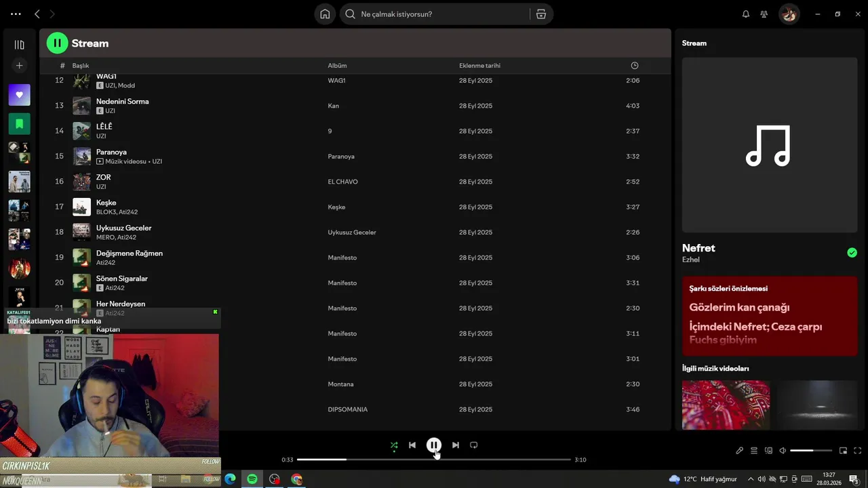Pause the Stream playlist with the green button
868x488 pixels.
pos(57,43)
